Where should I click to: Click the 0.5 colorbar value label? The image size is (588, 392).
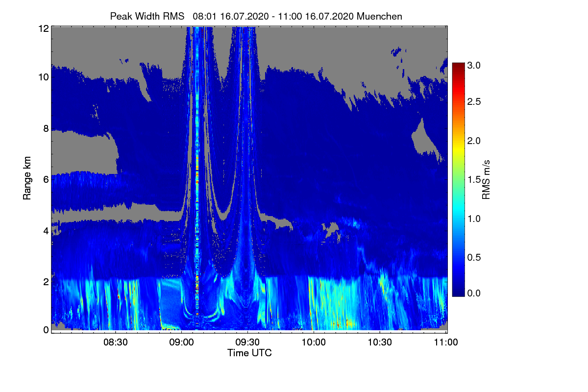click(x=475, y=257)
